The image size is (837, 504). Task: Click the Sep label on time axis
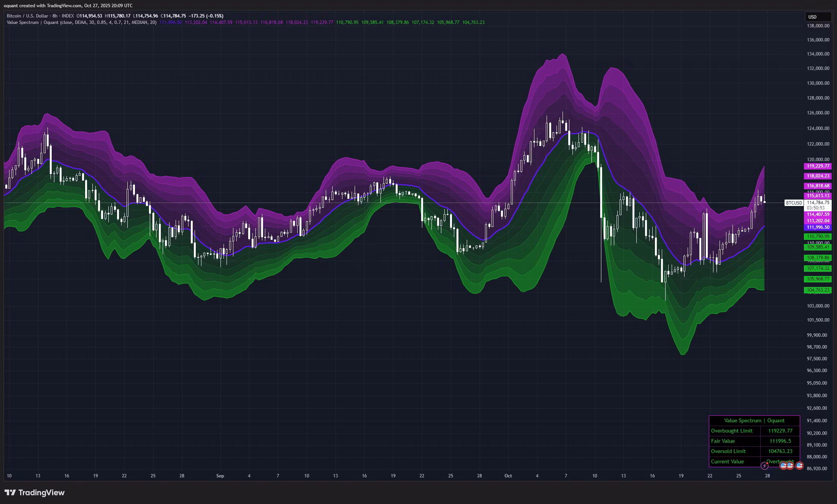[220, 476]
